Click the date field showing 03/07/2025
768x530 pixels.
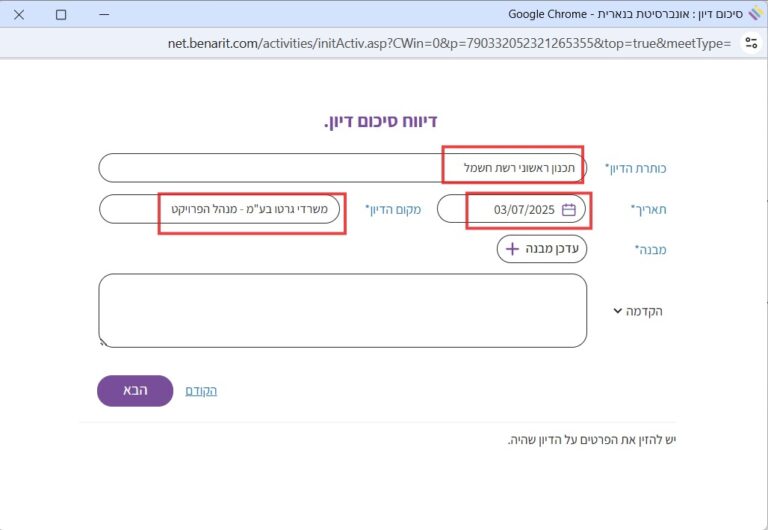[x=515, y=210]
